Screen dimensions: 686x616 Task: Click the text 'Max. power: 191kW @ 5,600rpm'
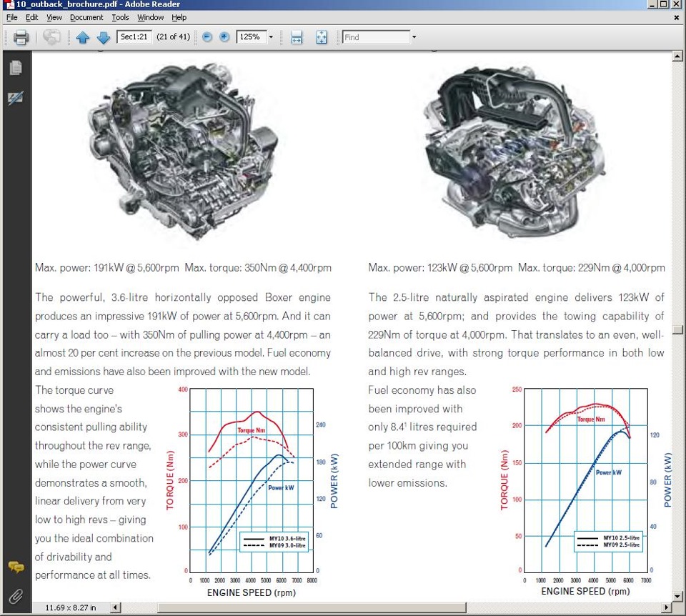click(x=107, y=268)
